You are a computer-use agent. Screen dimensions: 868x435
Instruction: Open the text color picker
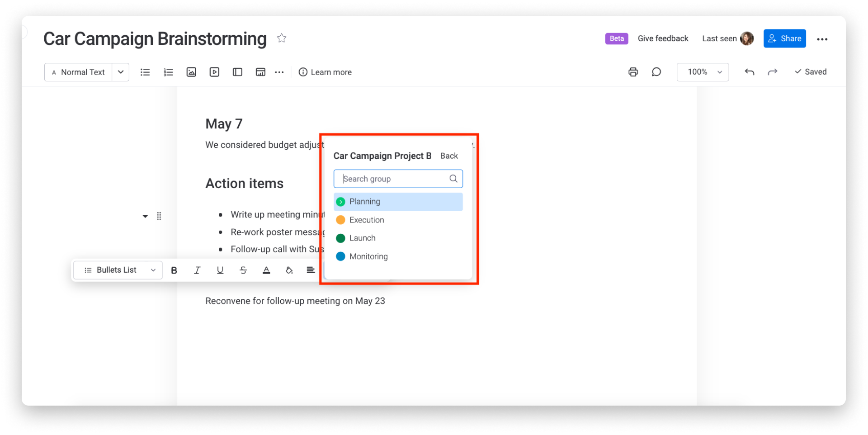[266, 270]
